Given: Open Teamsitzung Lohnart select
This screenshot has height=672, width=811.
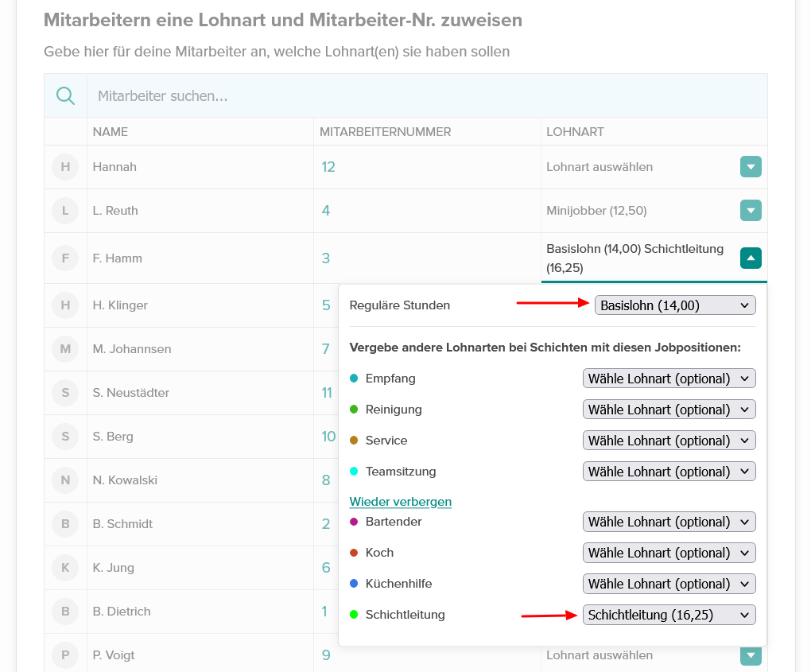Looking at the screenshot, I should point(669,472).
